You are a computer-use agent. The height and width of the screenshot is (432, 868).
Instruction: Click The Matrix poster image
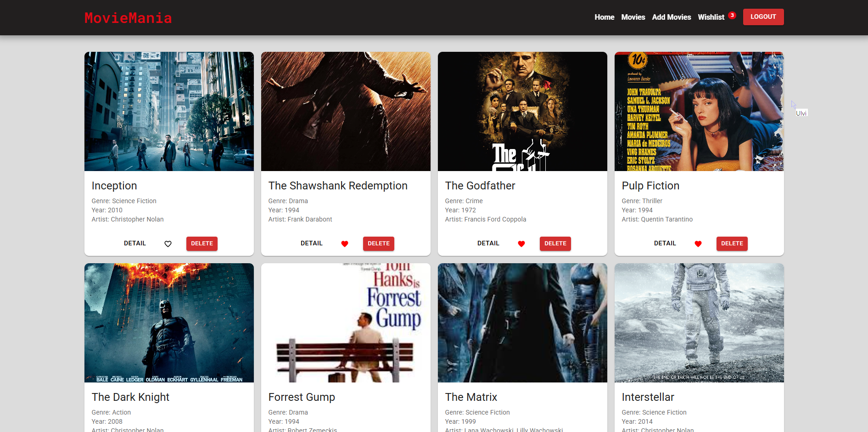pyautogui.click(x=522, y=323)
